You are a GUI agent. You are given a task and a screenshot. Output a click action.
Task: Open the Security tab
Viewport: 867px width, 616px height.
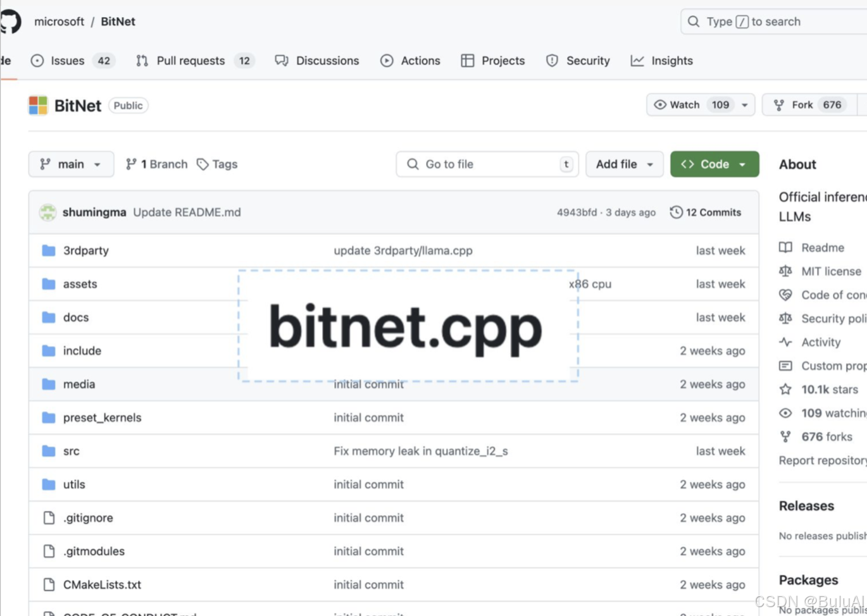[587, 61]
